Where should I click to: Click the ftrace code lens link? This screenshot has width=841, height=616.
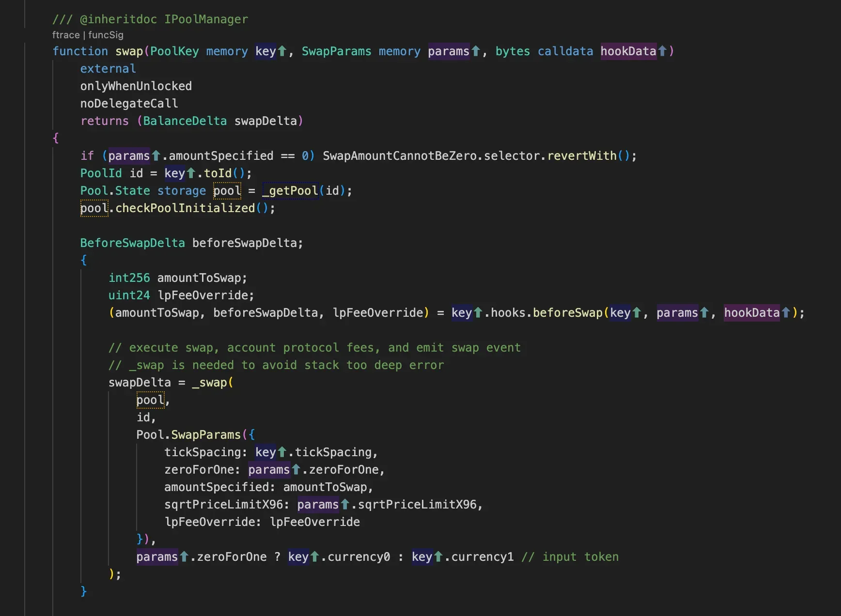coord(65,35)
